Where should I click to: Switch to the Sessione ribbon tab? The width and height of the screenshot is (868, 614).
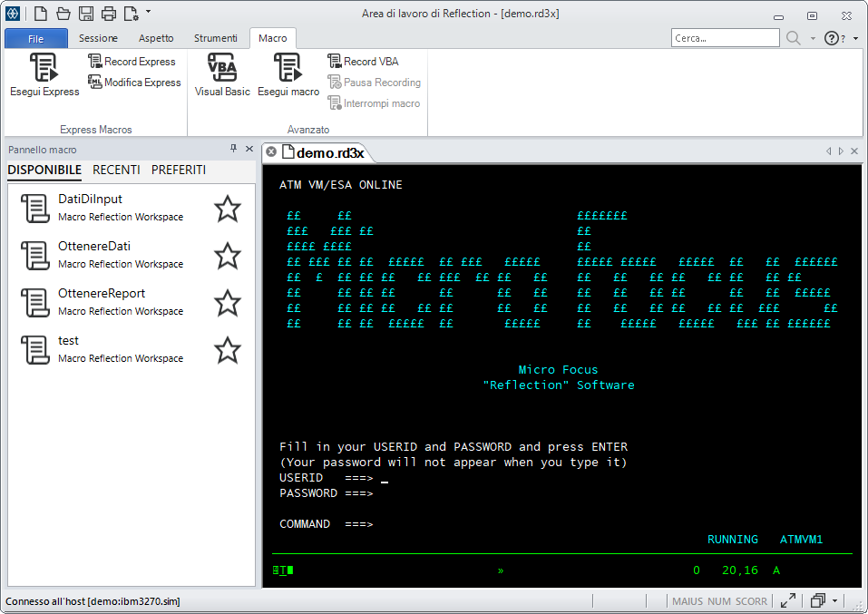click(98, 38)
